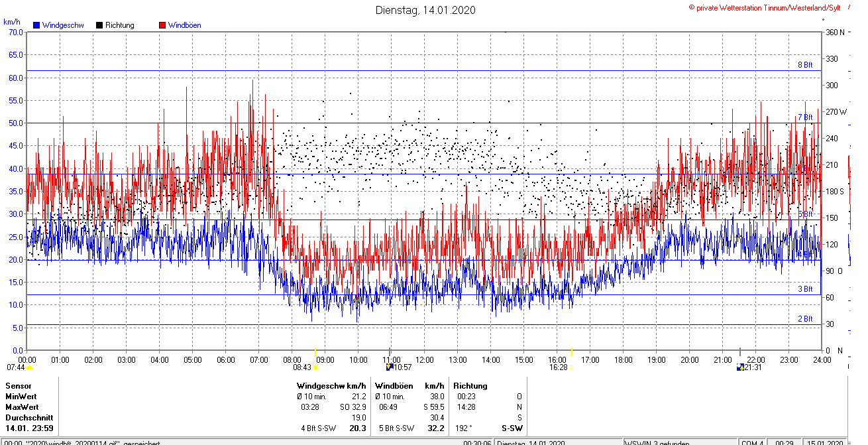Click the 2 Bft line label

coord(804,319)
